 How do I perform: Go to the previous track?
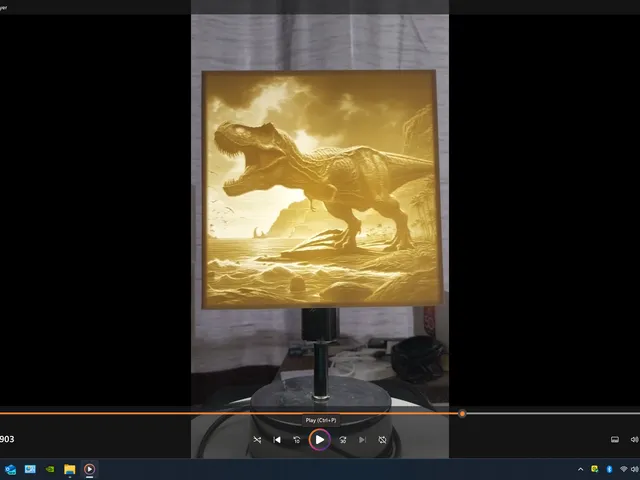point(277,440)
